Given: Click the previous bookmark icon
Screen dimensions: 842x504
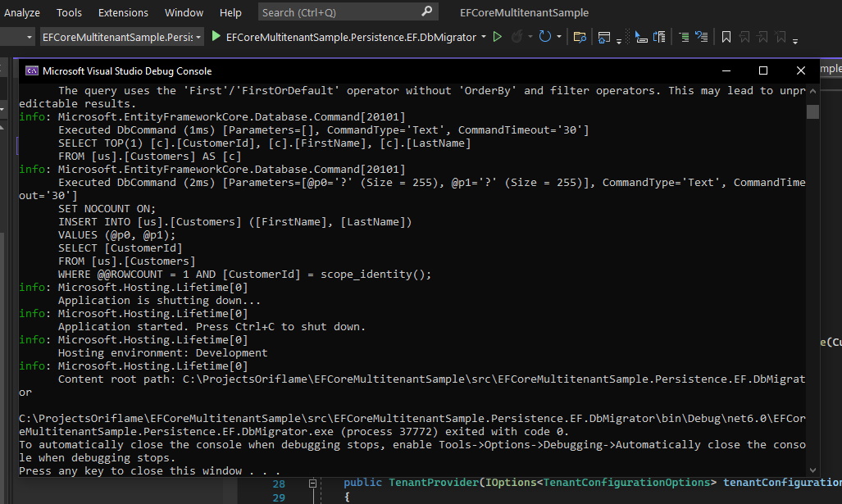Looking at the screenshot, I should pyautogui.click(x=744, y=37).
